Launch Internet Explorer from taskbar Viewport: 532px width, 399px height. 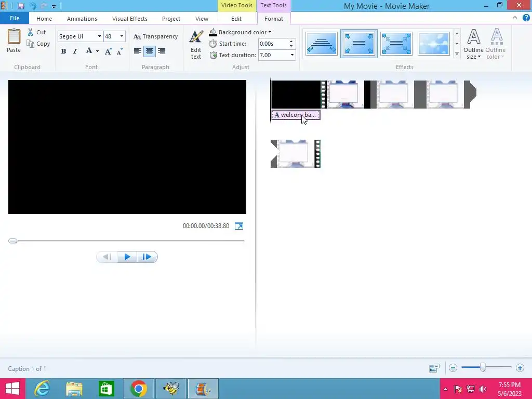click(42, 389)
